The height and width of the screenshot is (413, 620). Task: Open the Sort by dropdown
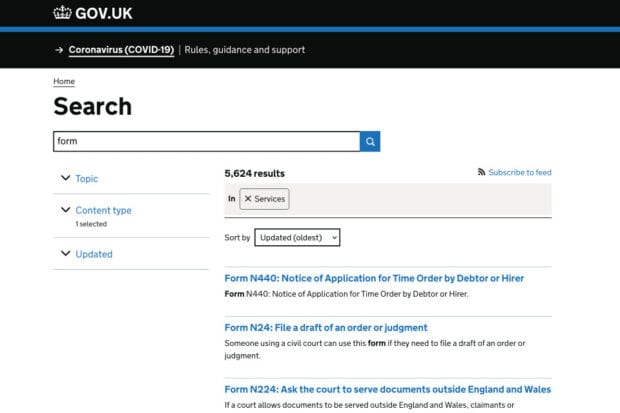(297, 237)
